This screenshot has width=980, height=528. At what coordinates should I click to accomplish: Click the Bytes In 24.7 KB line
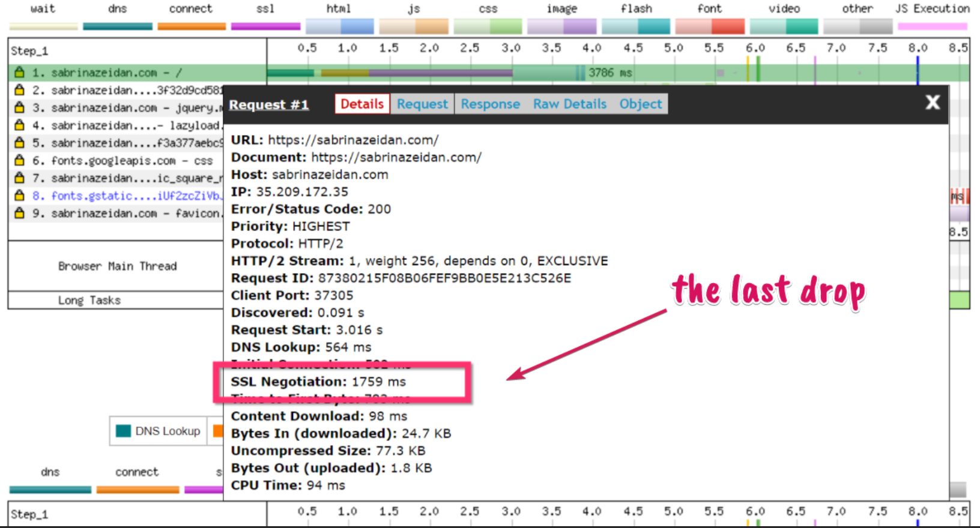[x=341, y=433]
